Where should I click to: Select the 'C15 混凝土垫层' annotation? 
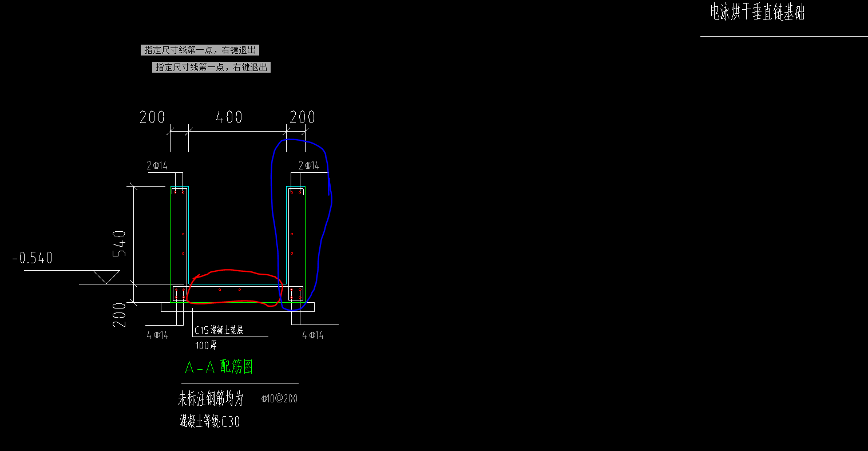219,330
